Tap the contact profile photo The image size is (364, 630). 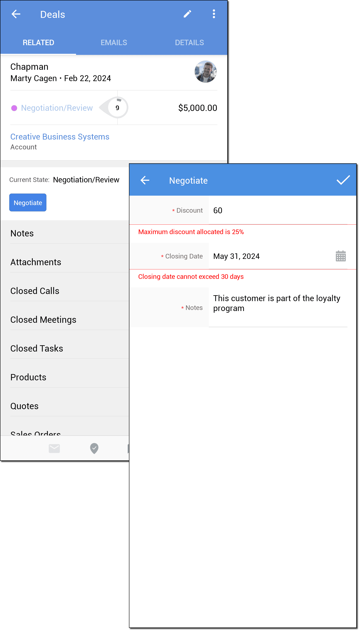coord(205,72)
